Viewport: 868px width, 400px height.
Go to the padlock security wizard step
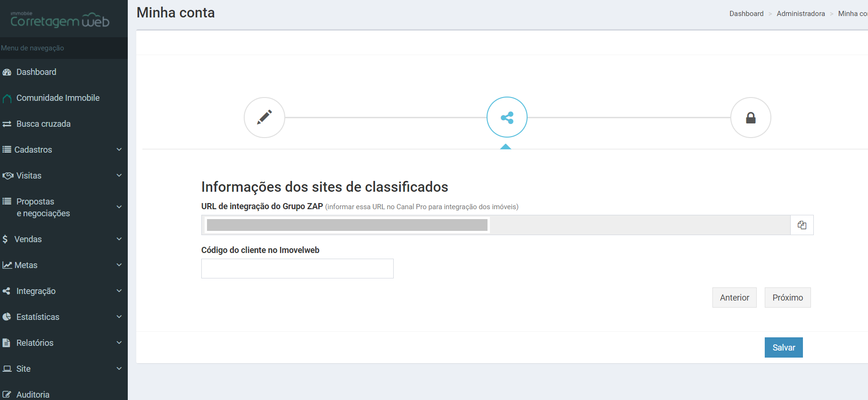click(751, 117)
